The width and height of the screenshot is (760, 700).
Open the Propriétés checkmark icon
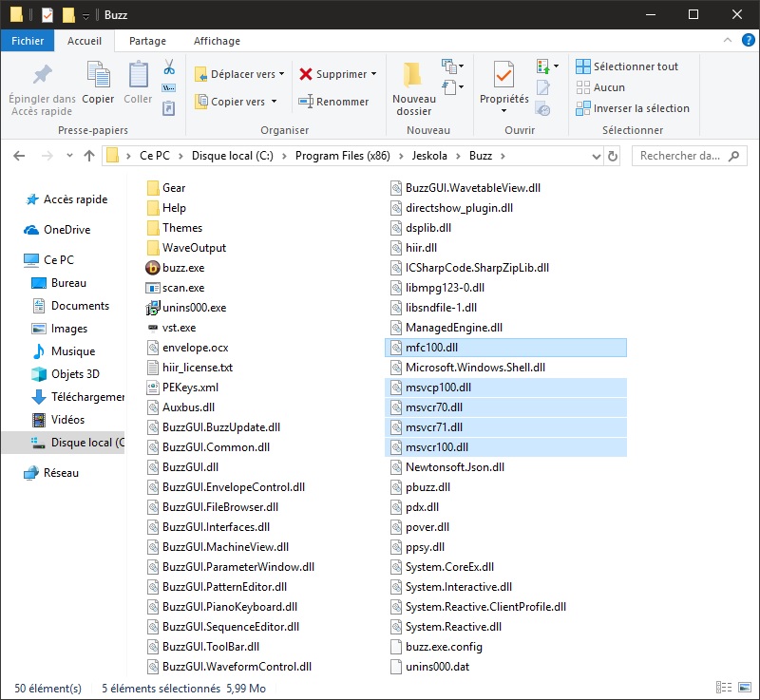[503, 76]
